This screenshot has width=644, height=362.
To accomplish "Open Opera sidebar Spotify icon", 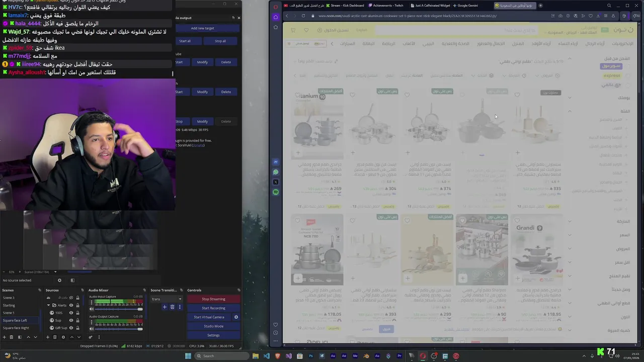I will (x=276, y=192).
